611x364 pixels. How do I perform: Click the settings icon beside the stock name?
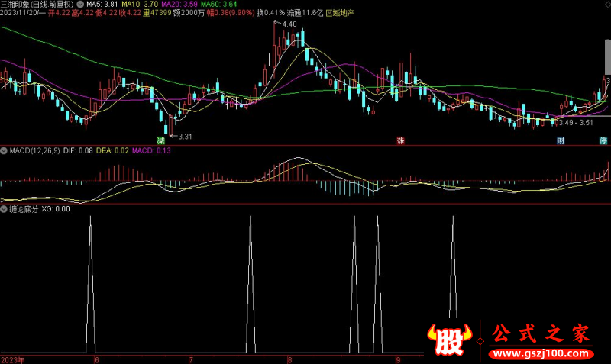tap(81, 4)
